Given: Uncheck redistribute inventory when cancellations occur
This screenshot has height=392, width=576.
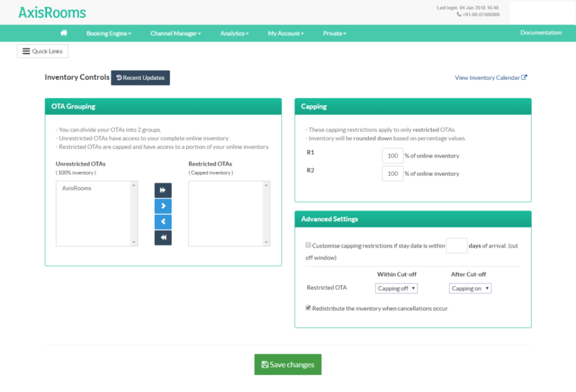Looking at the screenshot, I should pyautogui.click(x=308, y=308).
